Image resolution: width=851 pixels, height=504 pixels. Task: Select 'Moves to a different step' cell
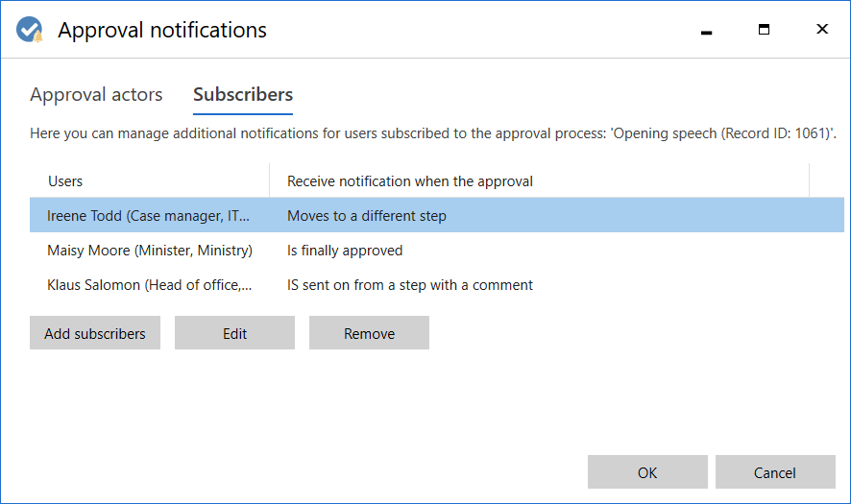(367, 216)
